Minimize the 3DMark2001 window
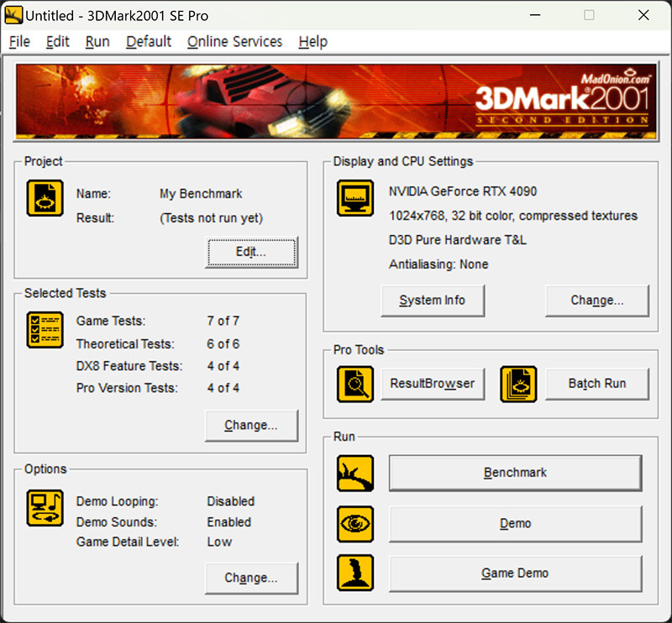This screenshot has height=623, width=672. tap(535, 15)
